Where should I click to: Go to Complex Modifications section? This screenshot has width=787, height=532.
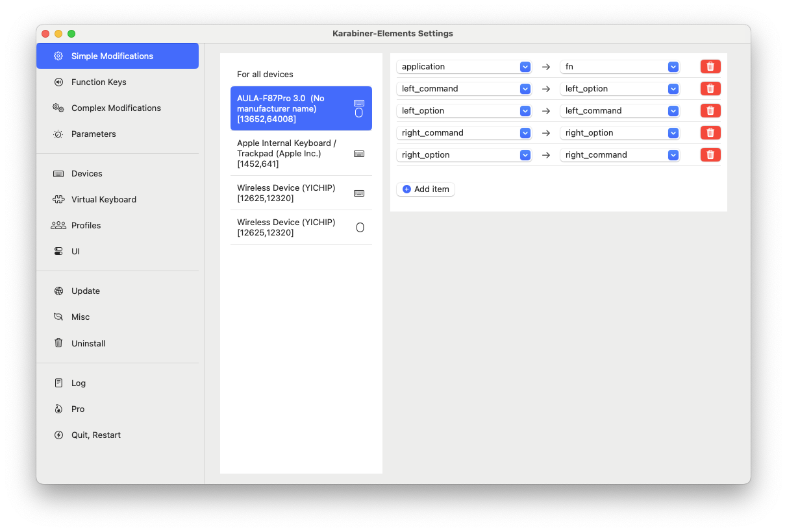click(x=118, y=108)
